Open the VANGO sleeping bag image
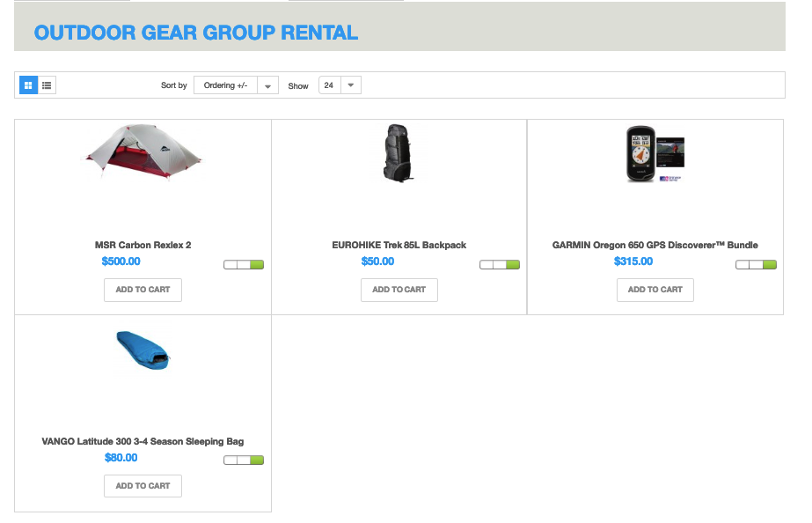The image size is (812, 523). pos(143,349)
